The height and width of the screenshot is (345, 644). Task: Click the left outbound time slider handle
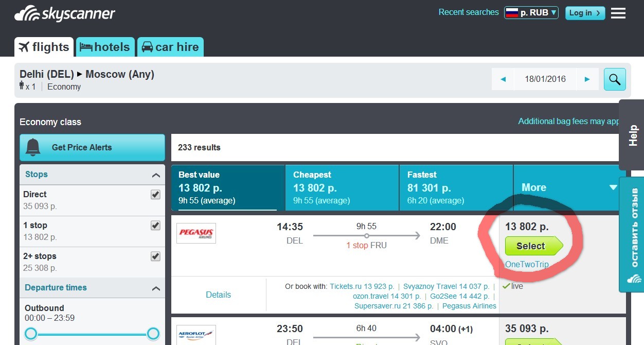[31, 334]
